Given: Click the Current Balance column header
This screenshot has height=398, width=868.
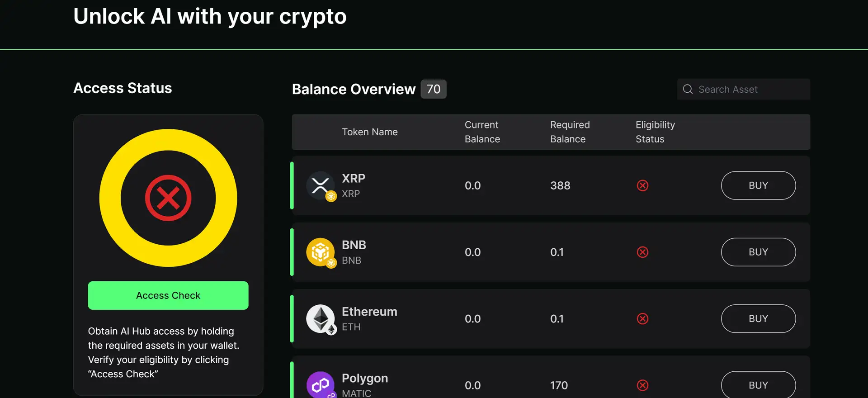Looking at the screenshot, I should tap(482, 132).
